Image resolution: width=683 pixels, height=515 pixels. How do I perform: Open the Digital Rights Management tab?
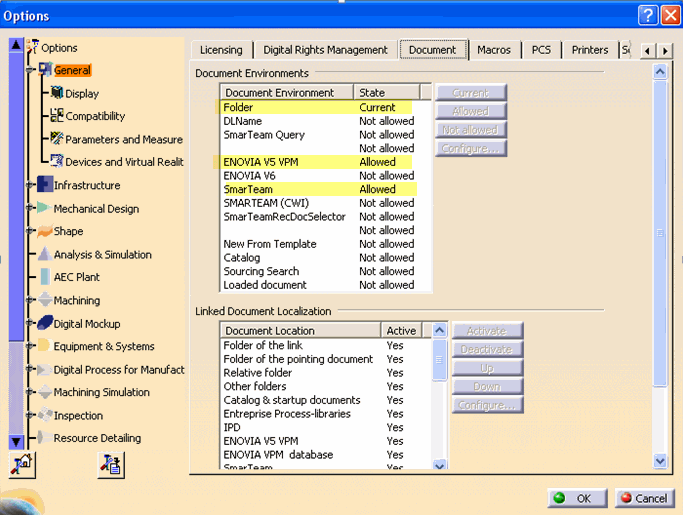point(325,50)
